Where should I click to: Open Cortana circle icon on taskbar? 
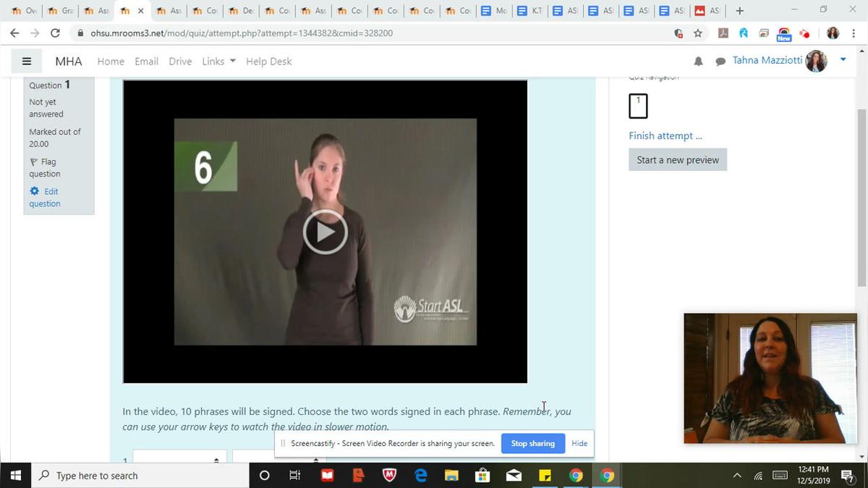point(264,476)
